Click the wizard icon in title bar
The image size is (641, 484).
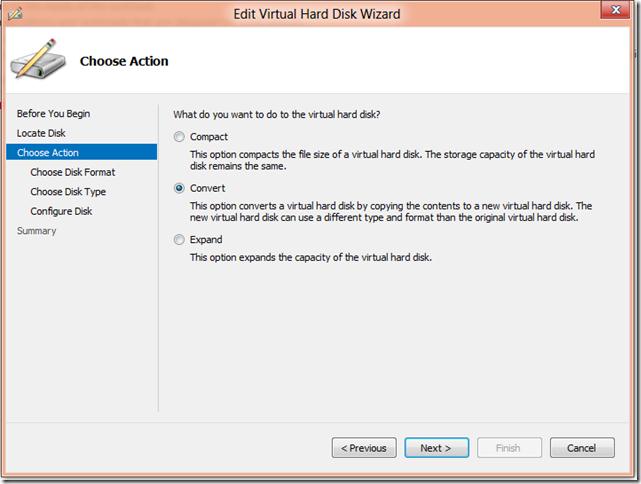pyautogui.click(x=15, y=13)
